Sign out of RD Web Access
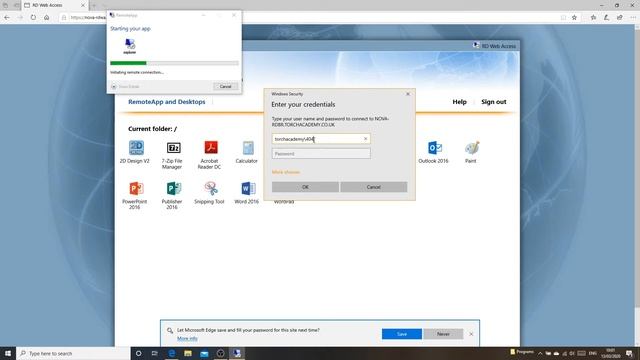This screenshot has width=640, height=360. pos(493,102)
